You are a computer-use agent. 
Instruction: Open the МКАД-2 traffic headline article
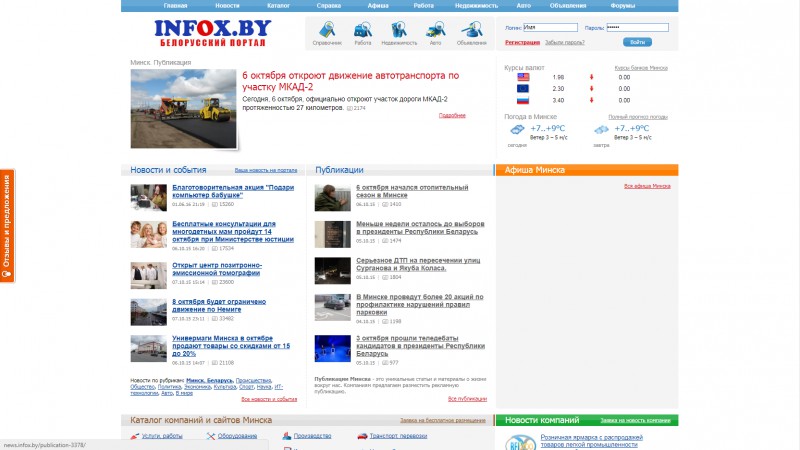(x=351, y=81)
